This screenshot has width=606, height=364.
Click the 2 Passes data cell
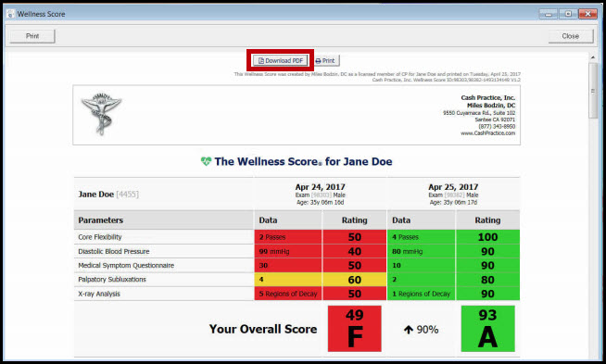[x=288, y=237]
